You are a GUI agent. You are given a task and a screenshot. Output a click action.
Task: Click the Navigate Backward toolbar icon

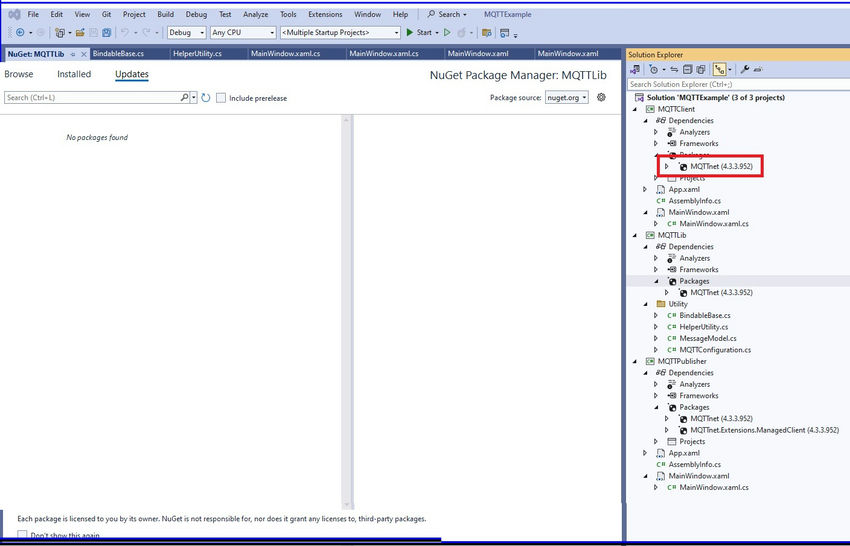tap(20, 33)
